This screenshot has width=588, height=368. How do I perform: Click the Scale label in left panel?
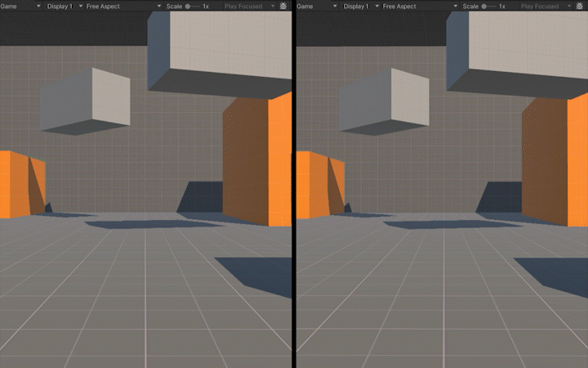point(174,7)
